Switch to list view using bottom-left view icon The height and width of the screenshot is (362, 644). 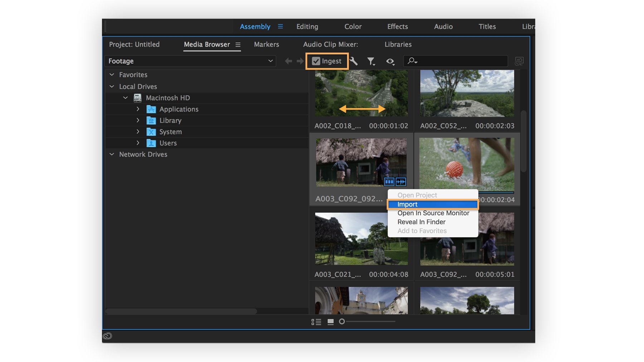317,322
